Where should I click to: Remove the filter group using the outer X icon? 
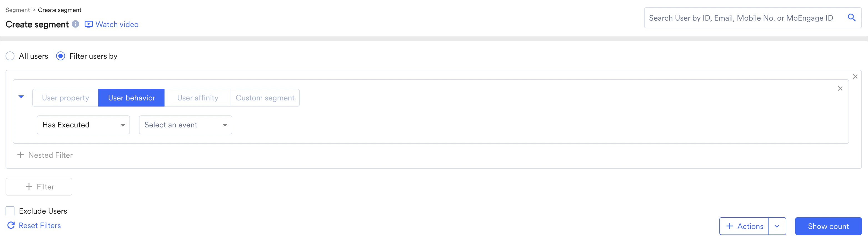coord(855,76)
